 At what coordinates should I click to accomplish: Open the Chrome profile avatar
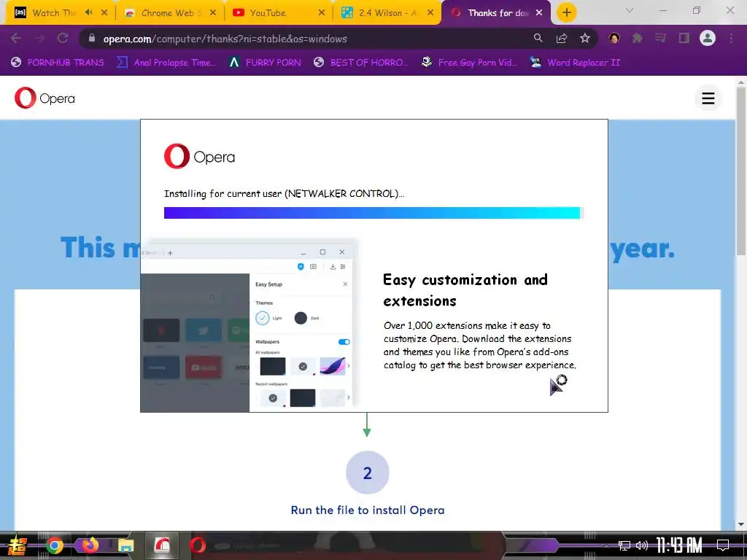point(708,38)
